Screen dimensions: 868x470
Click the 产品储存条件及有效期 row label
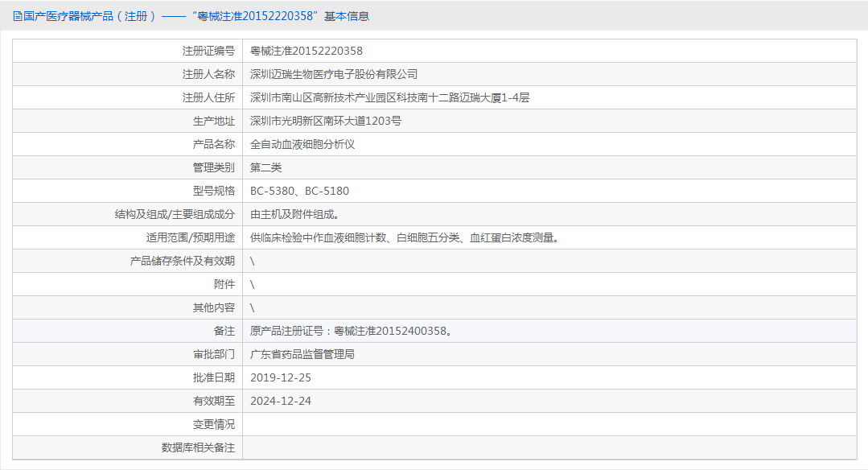click(183, 261)
